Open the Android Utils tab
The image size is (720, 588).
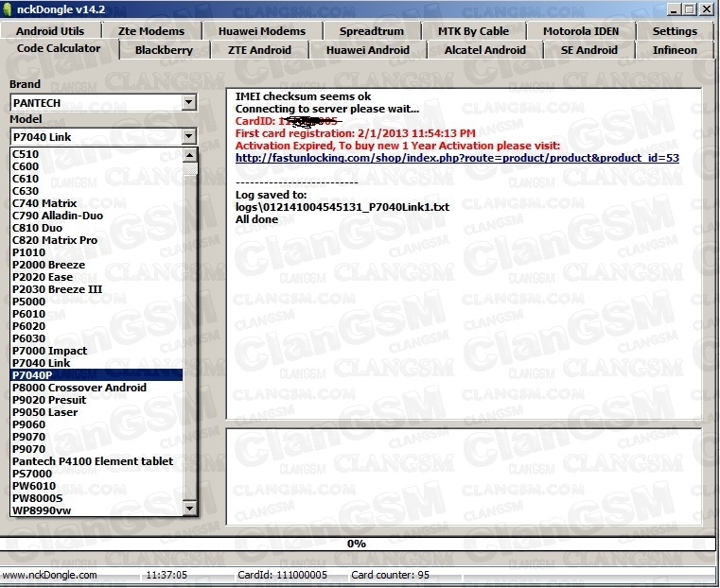50,31
